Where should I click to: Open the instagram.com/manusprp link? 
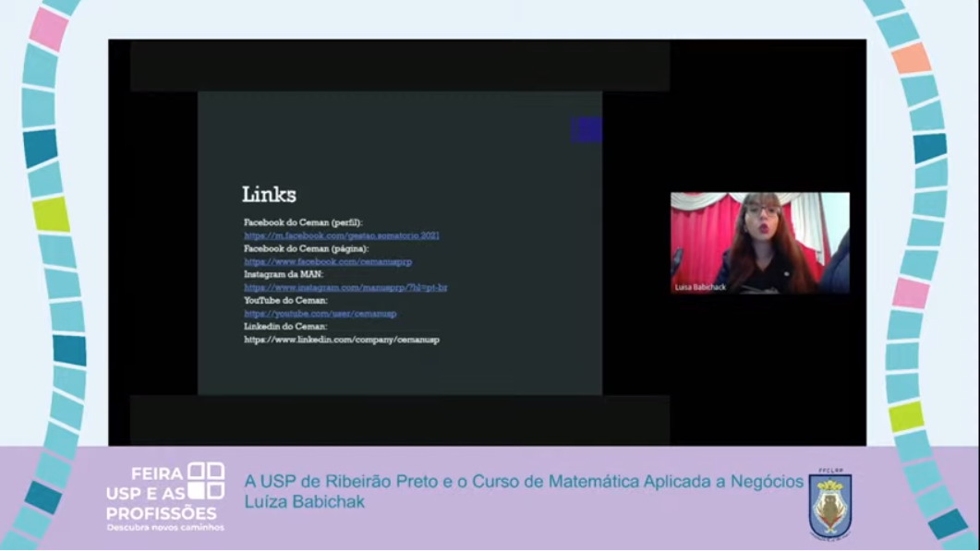tap(345, 287)
